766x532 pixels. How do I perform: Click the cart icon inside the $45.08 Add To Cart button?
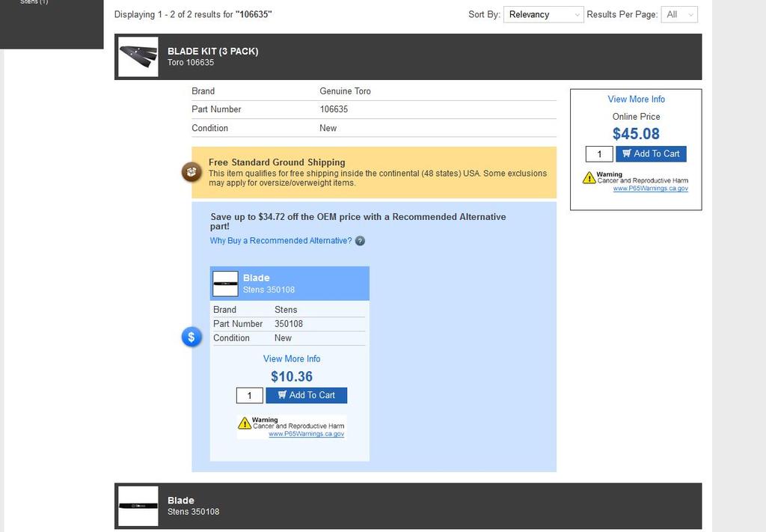627,153
